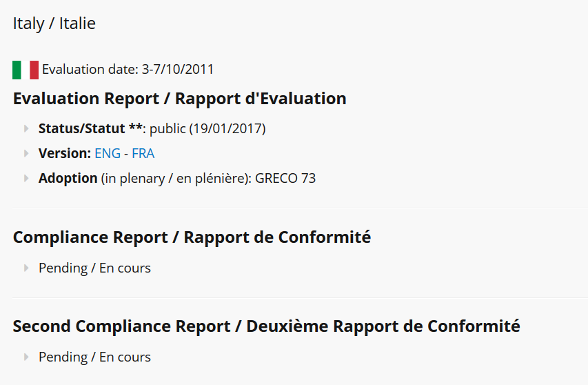Click the bullet arrow under Compliance Report heading
The width and height of the screenshot is (588, 385).
tap(26, 268)
